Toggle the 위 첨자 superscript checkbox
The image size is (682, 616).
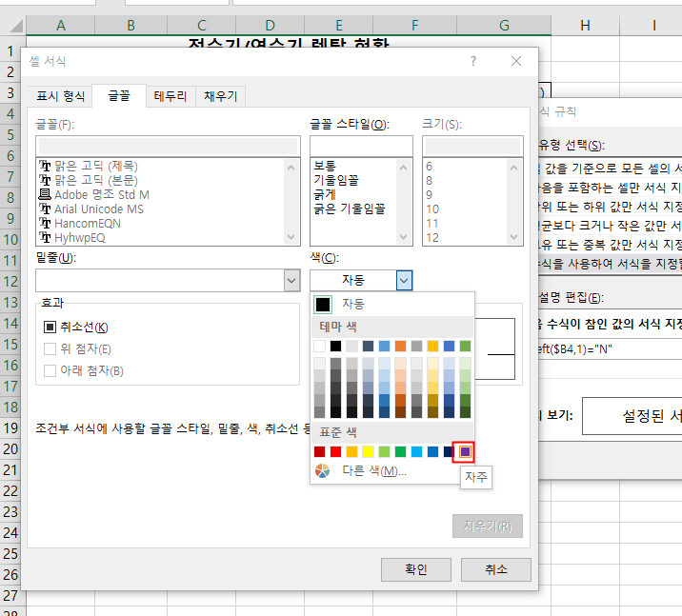(x=50, y=348)
